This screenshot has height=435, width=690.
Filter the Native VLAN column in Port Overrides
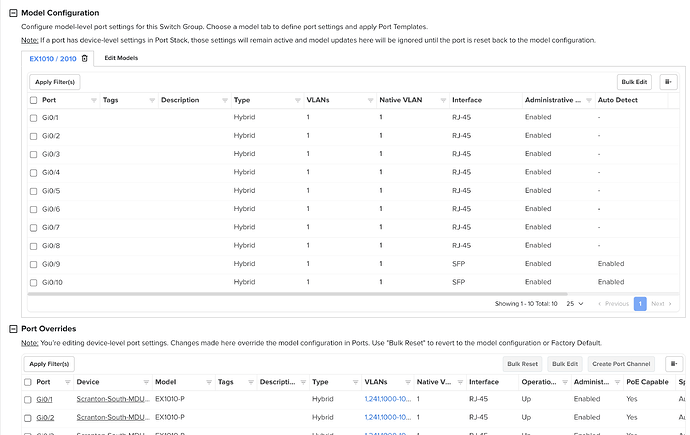[x=460, y=382]
